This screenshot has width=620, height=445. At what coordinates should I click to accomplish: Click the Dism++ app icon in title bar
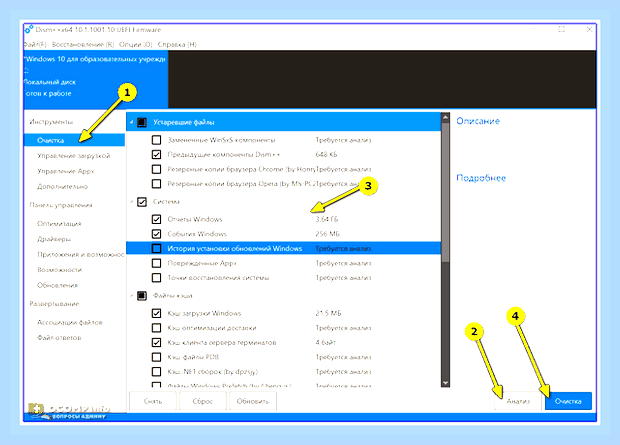28,29
